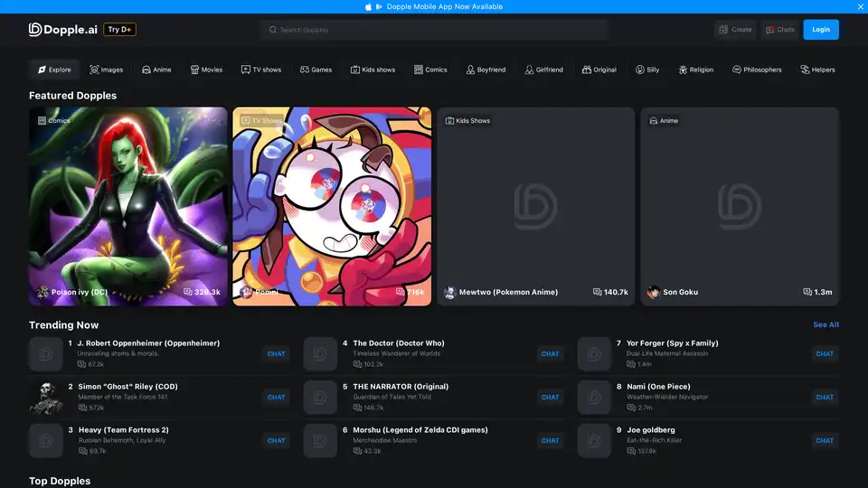The width and height of the screenshot is (868, 488).
Task: Select the Philosophers category
Action: [x=756, y=70]
